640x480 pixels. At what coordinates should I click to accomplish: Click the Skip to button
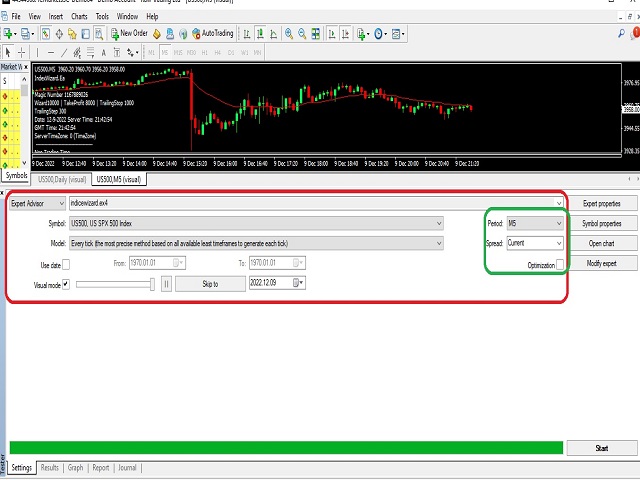click(210, 284)
